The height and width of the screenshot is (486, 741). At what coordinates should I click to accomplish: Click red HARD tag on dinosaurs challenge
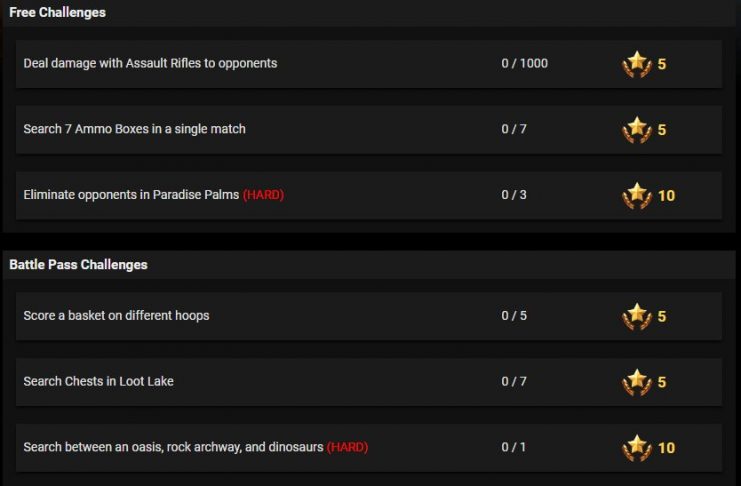[347, 447]
